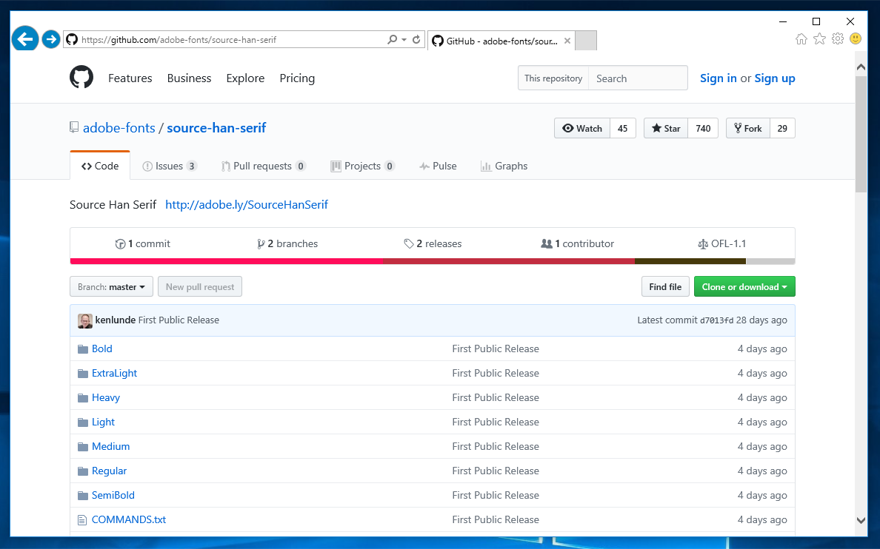Click Sign up link
This screenshot has height=549, width=880.
point(774,78)
